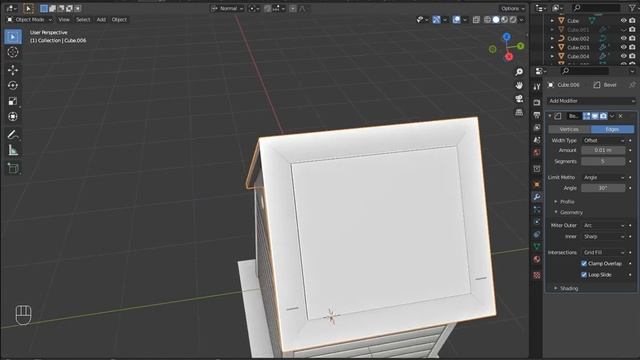640x360 pixels.
Task: Open the Add Modifier dropdown
Action: click(591, 101)
